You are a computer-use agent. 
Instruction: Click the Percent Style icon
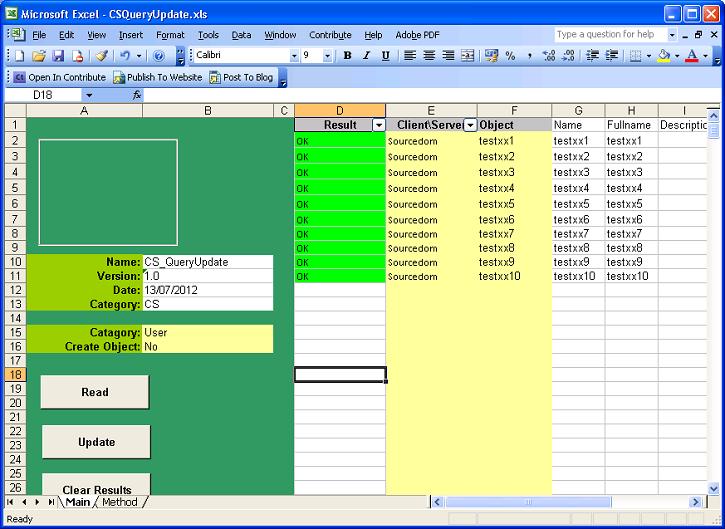pyautogui.click(x=510, y=56)
